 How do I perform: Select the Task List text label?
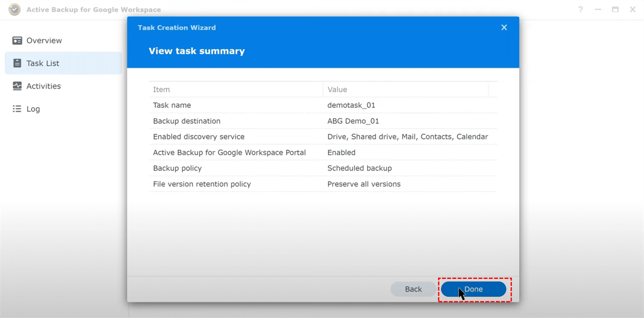coord(43,63)
